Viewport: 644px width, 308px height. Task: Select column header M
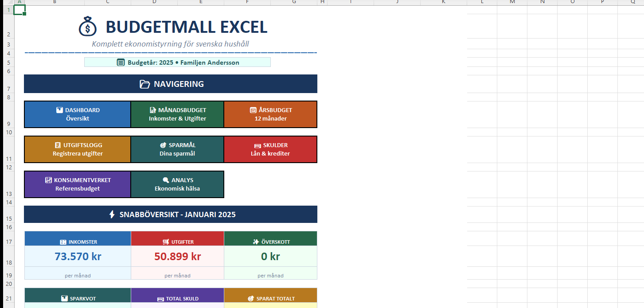pyautogui.click(x=512, y=2)
